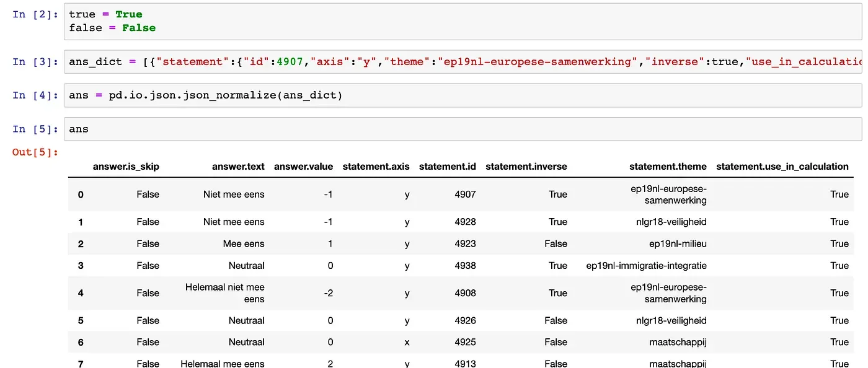Click 'nlgr18-veiligheid' theme in row 1
Screen dimensions: 868x368
click(671, 222)
